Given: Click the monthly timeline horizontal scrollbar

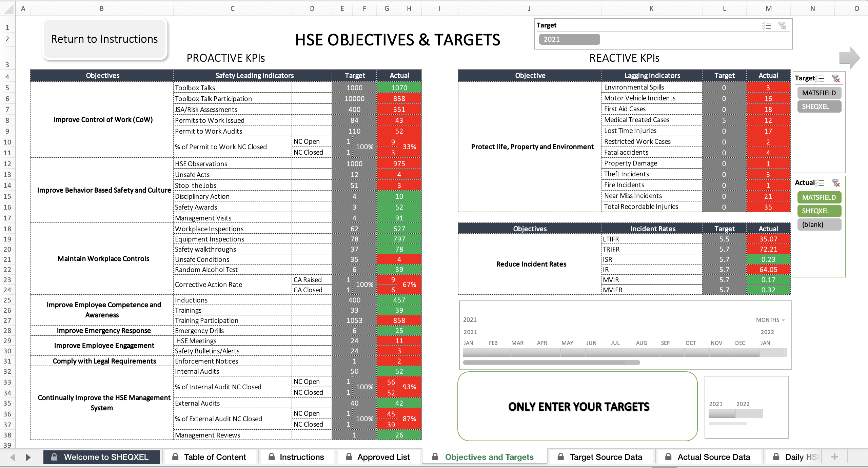Looking at the screenshot, I should (x=551, y=363).
